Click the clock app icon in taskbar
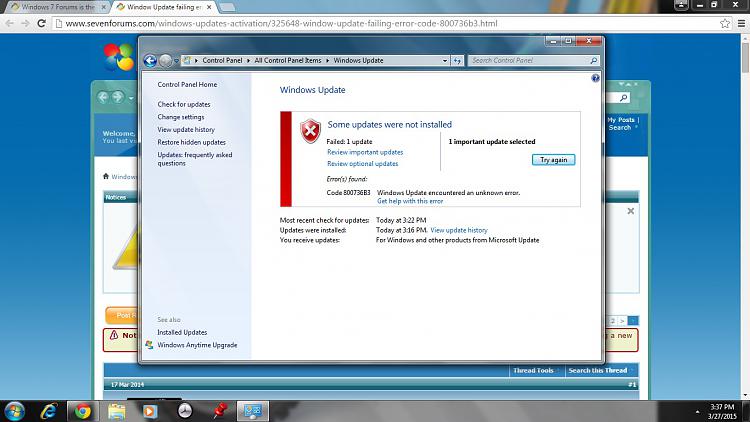The width and height of the screenshot is (750, 422). point(185,411)
